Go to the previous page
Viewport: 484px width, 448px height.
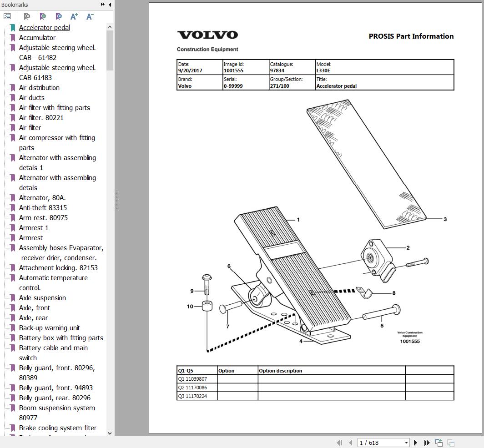click(x=350, y=443)
